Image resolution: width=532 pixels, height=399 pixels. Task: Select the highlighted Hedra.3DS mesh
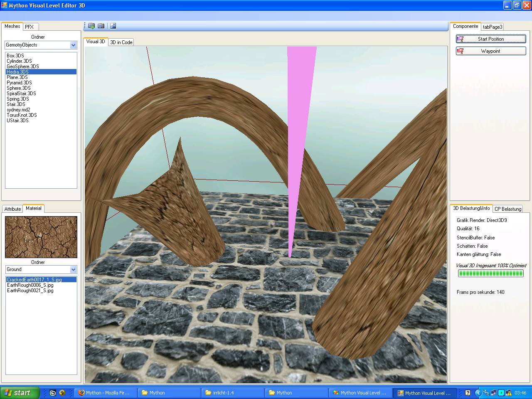pyautogui.click(x=41, y=72)
